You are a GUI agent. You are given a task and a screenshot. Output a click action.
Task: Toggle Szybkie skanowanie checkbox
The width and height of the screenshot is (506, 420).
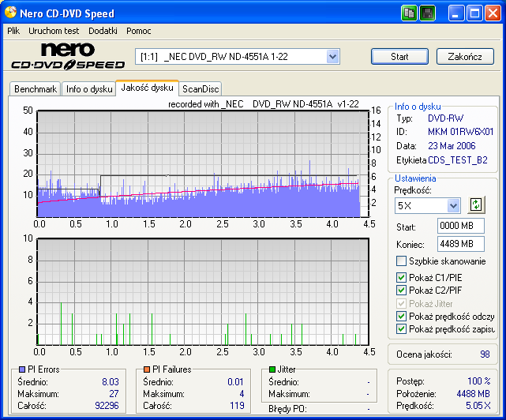pyautogui.click(x=401, y=261)
